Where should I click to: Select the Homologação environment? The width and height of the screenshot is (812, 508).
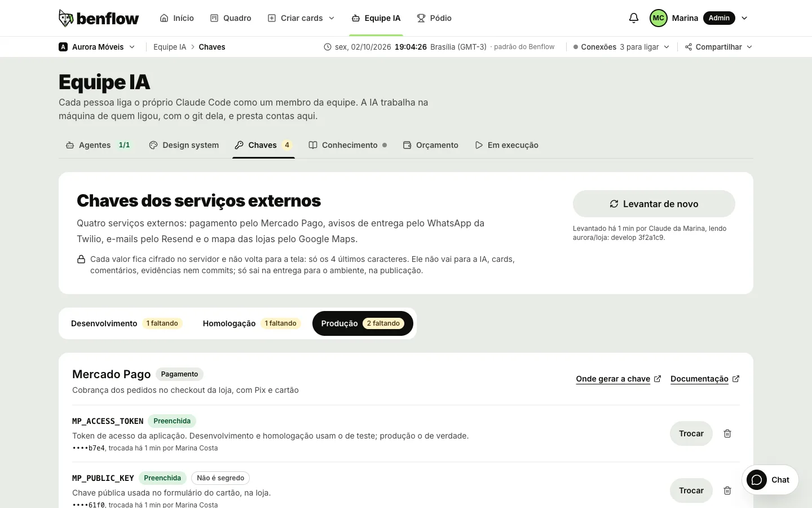pos(251,323)
